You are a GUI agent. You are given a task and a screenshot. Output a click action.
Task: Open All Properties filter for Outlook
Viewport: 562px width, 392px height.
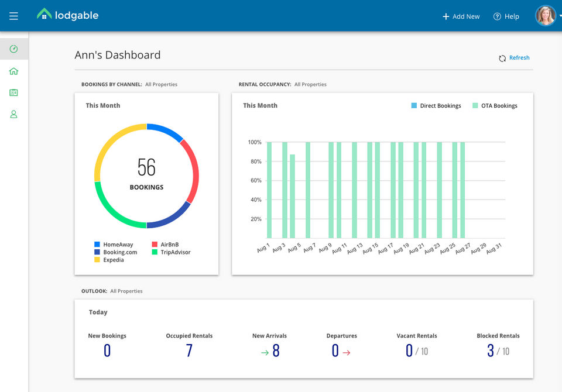(126, 291)
